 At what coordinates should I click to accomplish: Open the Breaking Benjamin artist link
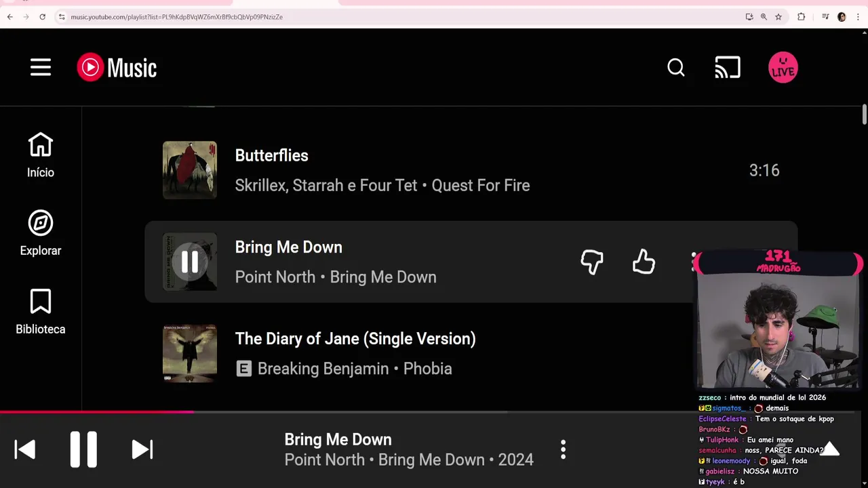coord(323,369)
